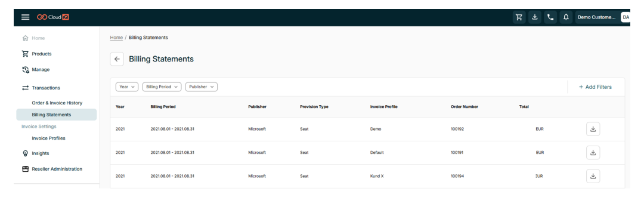Open the Year filter dropdown

127,87
